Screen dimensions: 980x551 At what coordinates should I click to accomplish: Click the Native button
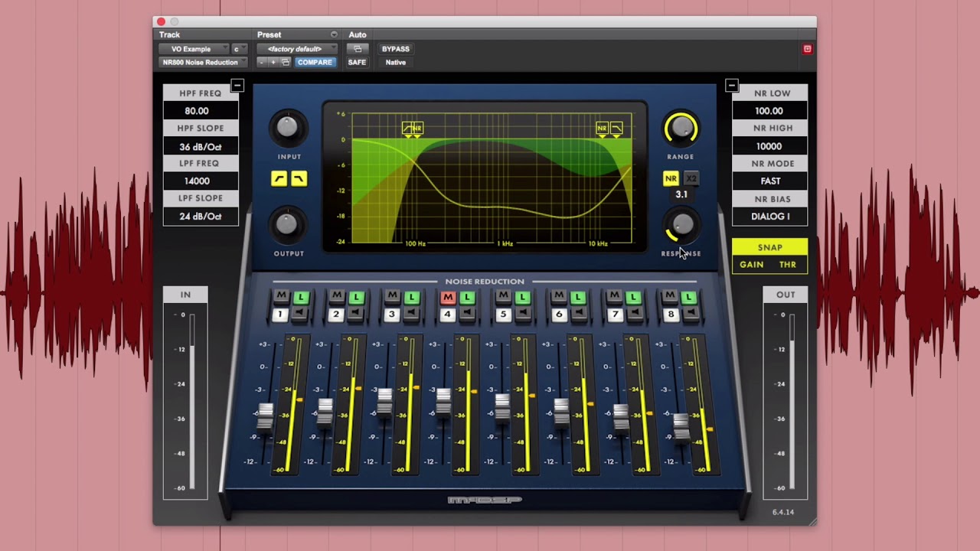(396, 62)
